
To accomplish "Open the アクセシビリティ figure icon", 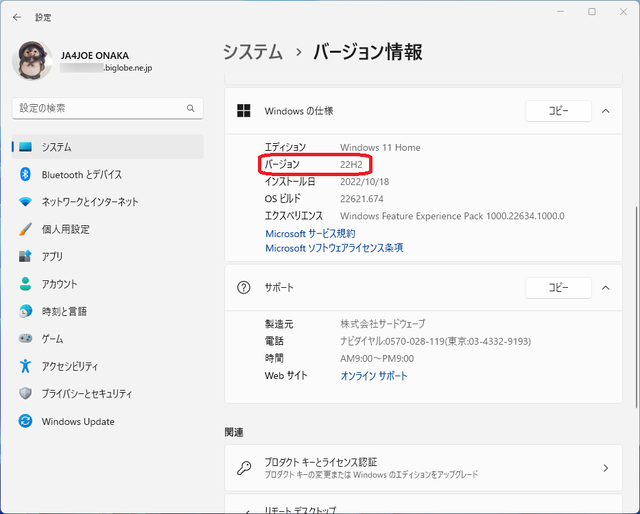I will (25, 366).
